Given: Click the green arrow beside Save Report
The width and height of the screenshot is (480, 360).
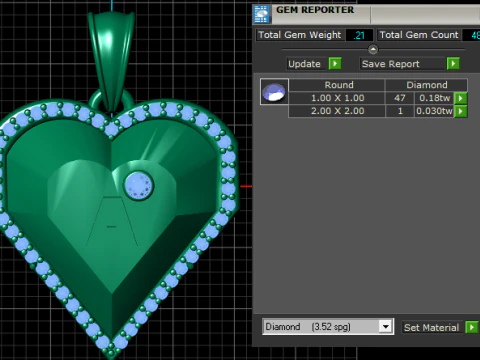Looking at the screenshot, I should (453, 63).
